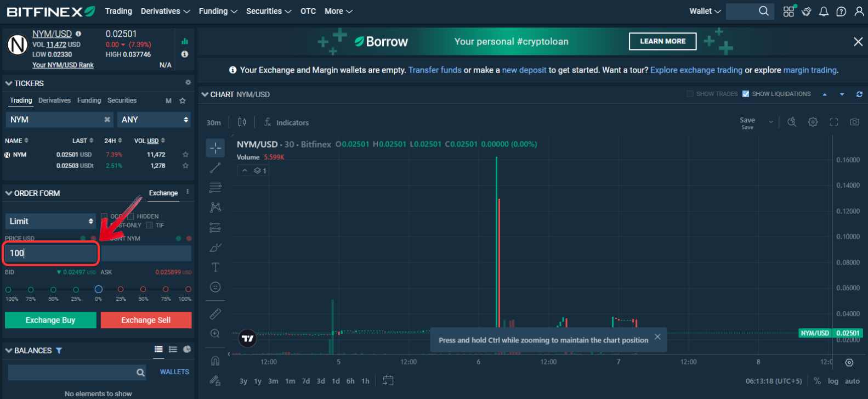Favorite the NYM USD ticker row
This screenshot has width=868, height=399.
point(185,155)
